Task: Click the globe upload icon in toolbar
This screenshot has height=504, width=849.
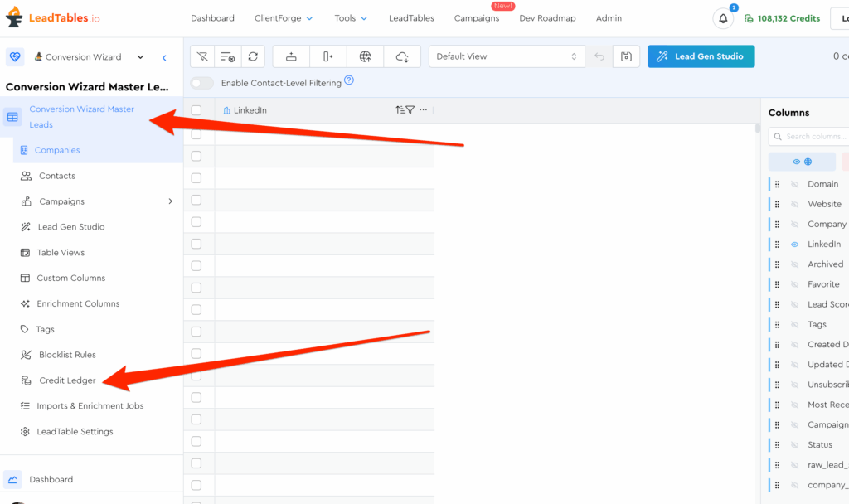Action: click(x=365, y=56)
